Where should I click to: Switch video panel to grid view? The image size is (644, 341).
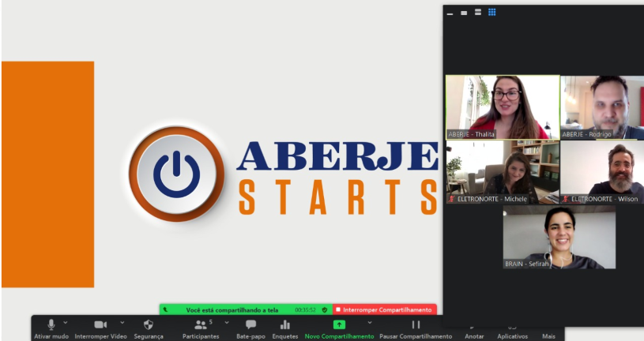491,13
